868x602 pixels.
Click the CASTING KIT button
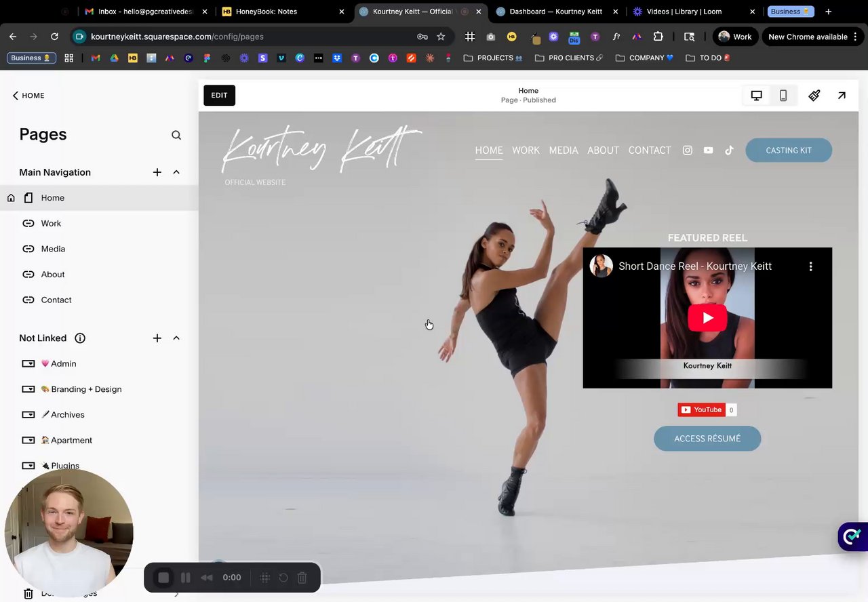(789, 150)
